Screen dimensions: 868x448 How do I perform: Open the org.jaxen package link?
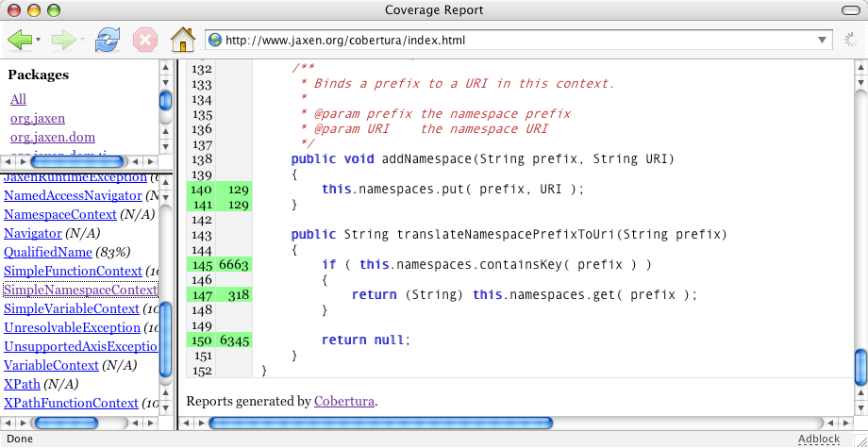click(x=37, y=118)
